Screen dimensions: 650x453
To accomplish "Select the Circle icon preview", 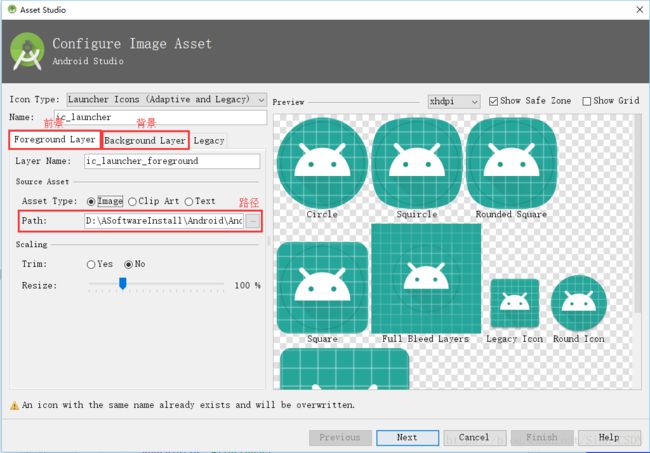I will 322,163.
